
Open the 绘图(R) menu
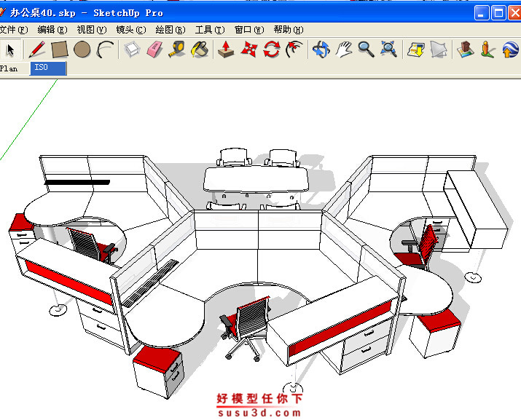[171, 30]
